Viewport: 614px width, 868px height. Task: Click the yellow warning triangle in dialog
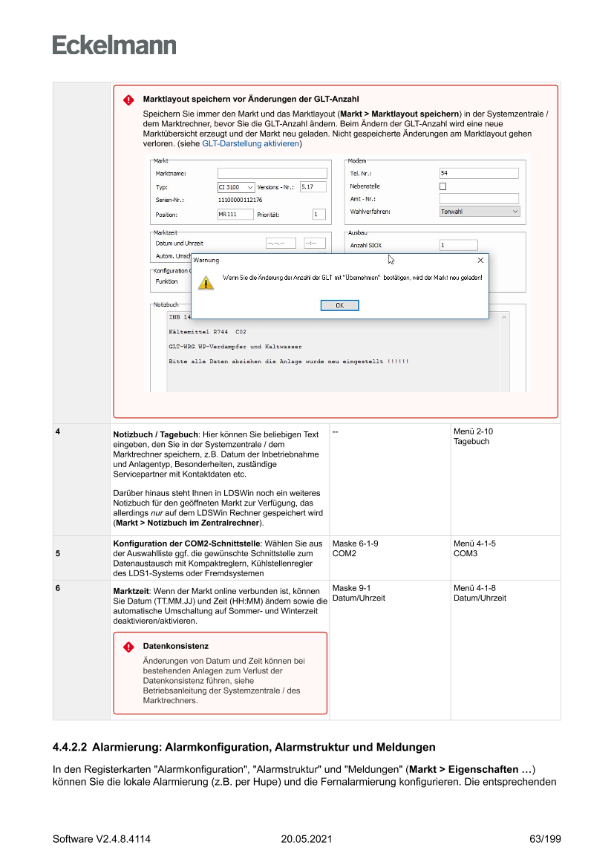(205, 281)
